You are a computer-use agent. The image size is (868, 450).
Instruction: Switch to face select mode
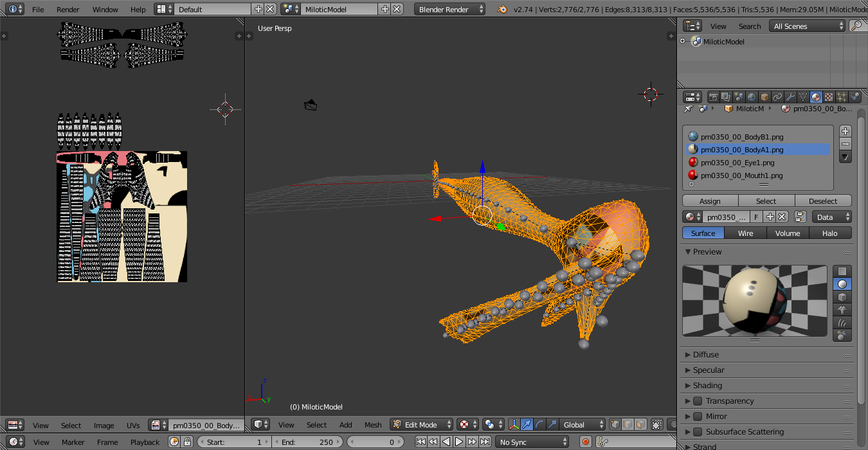point(640,424)
